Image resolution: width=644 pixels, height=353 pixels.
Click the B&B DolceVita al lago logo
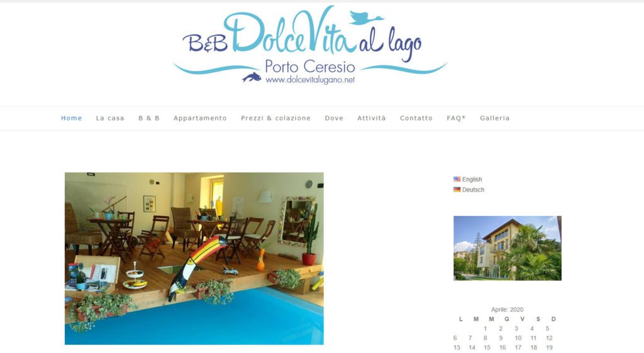(311, 45)
